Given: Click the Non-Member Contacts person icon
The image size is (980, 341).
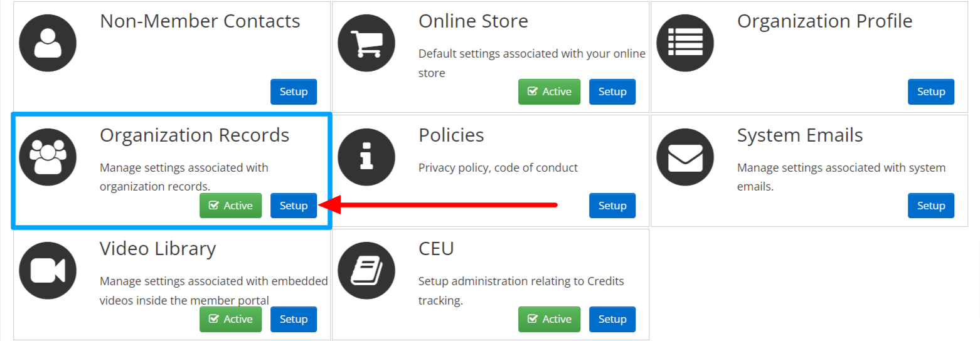Looking at the screenshot, I should [x=48, y=43].
